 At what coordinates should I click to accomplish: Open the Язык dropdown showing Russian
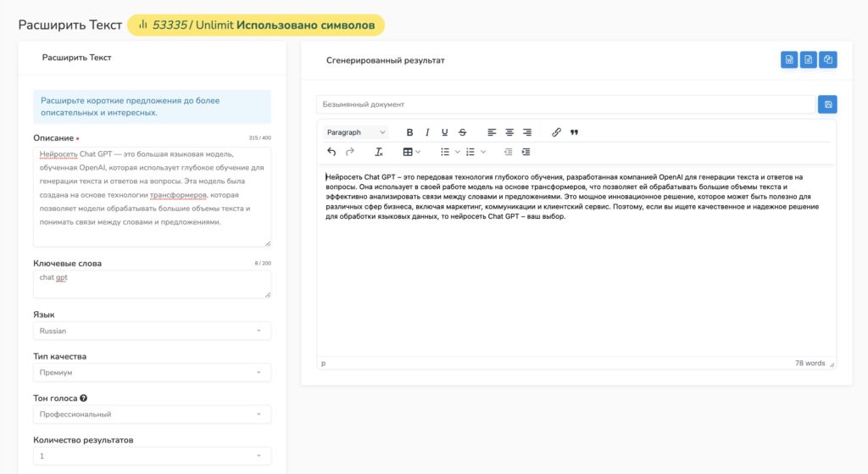pos(153,331)
